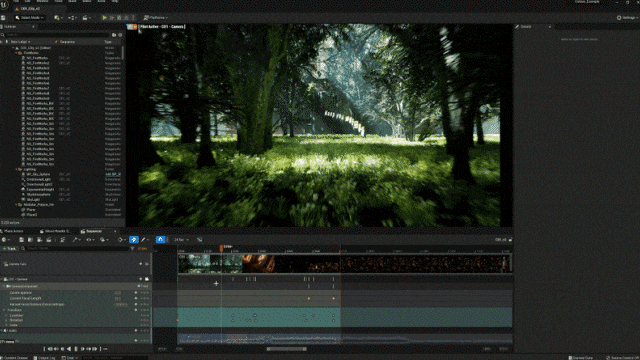Image resolution: width=640 pixels, height=360 pixels.
Task: Sort the Outliner by Type column
Action: coord(108,42)
